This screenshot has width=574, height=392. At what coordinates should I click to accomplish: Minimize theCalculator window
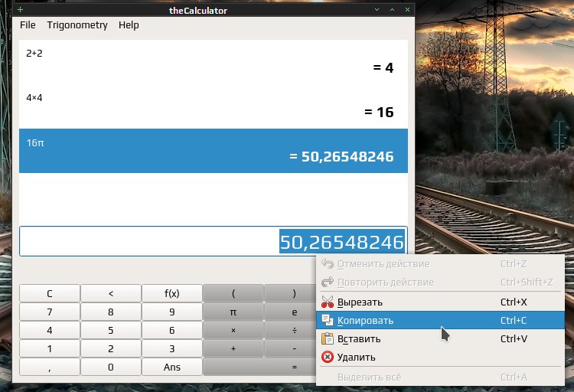(x=377, y=9)
